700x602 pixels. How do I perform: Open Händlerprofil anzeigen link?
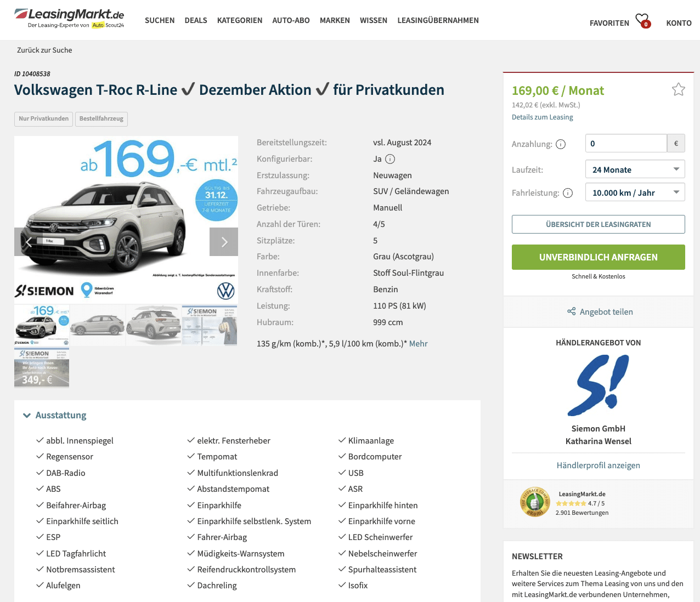tap(599, 465)
